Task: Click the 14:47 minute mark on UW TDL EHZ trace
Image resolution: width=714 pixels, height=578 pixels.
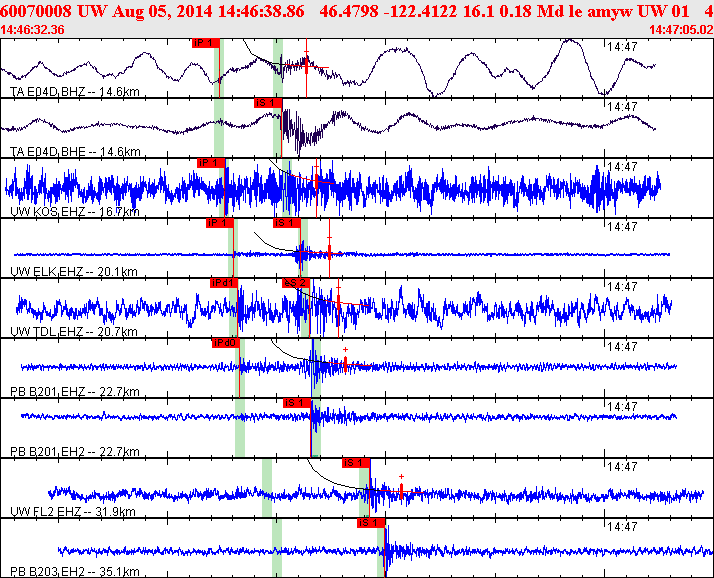Action: point(622,287)
